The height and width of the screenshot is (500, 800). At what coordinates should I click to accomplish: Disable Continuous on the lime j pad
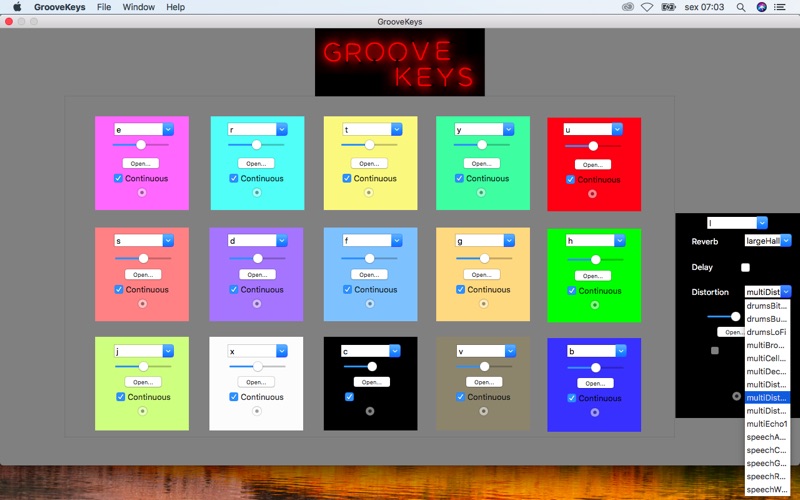pos(120,396)
